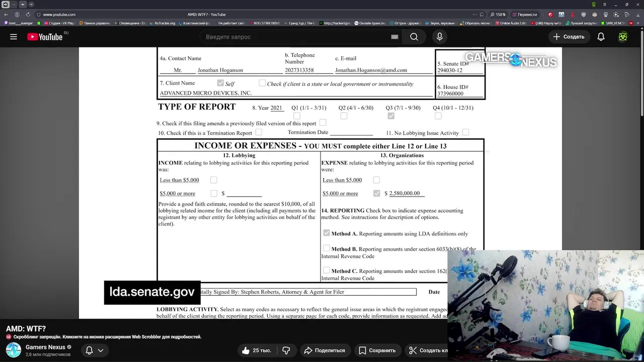The width and height of the screenshot is (644, 362).
Task: Bookmark this page via address bar icon
Action: (x=482, y=15)
